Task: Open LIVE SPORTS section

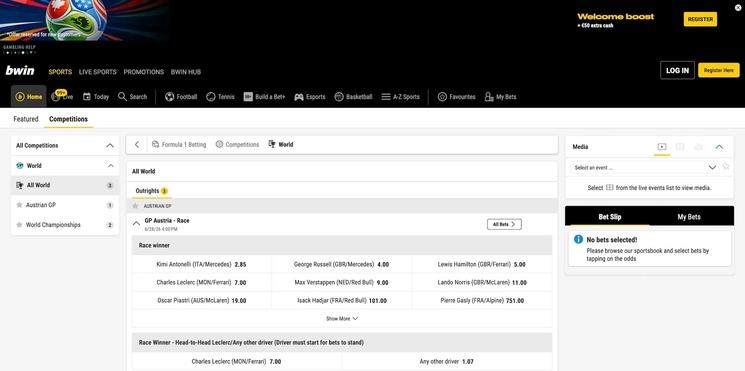Action: coord(97,72)
